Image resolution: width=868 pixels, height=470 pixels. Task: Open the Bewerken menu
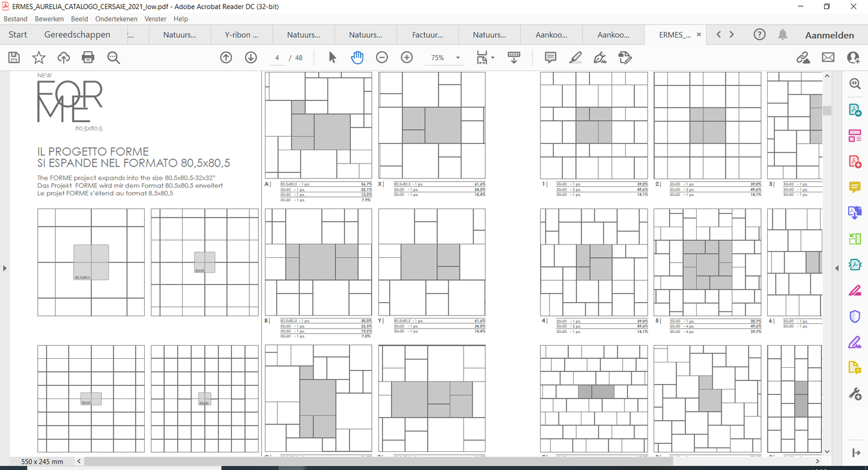click(49, 19)
